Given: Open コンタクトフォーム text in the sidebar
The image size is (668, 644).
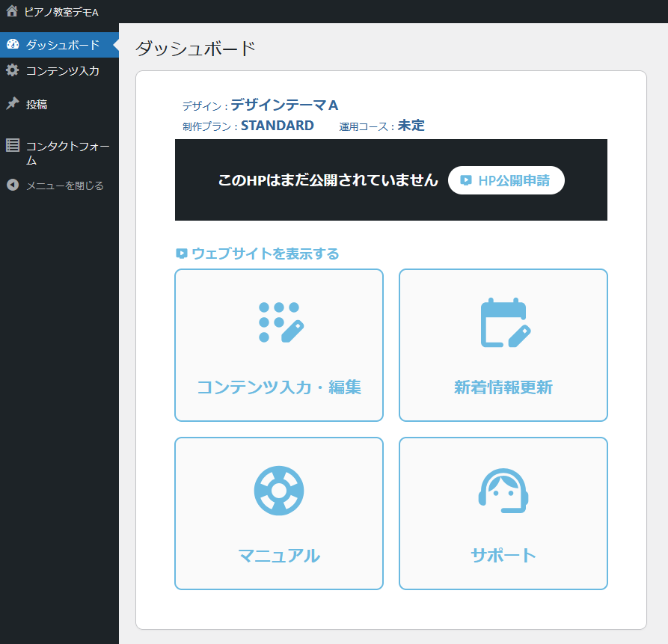Looking at the screenshot, I should [67, 153].
